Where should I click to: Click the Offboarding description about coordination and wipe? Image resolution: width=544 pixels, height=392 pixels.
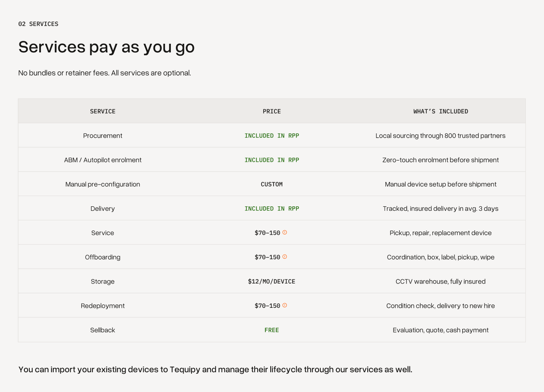click(441, 257)
